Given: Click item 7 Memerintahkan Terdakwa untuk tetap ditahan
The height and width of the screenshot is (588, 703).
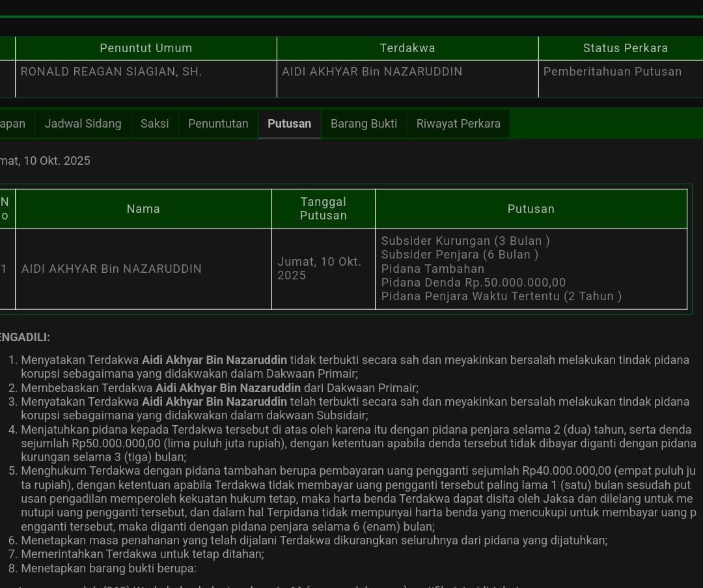Looking at the screenshot, I should coord(142,554).
